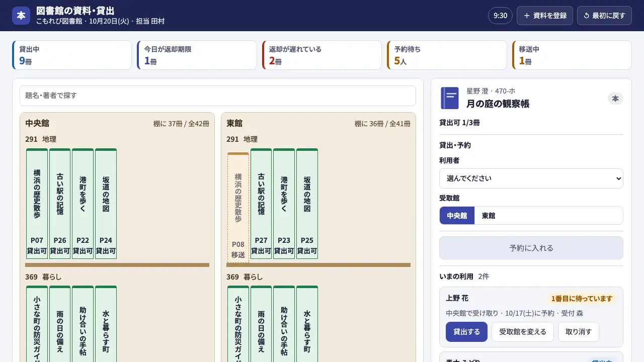Viewport: 644px width, 362px height.
Task: Select 東館 book 助け合いの手帖
Action: 284,324
